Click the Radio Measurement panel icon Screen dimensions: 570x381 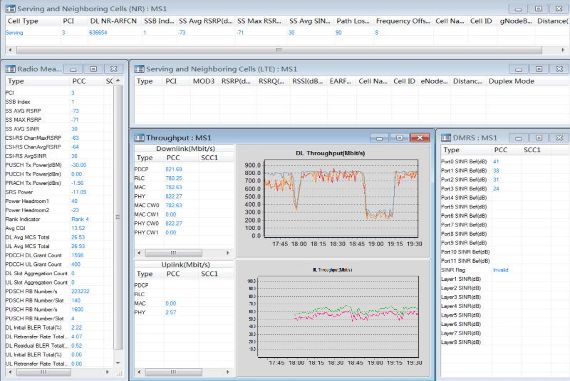[x=11, y=69]
